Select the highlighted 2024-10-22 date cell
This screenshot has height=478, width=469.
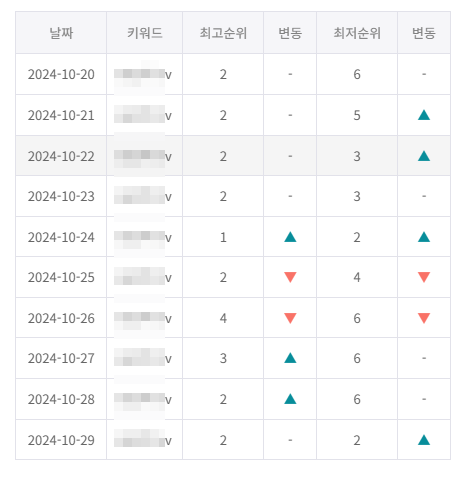click(61, 156)
